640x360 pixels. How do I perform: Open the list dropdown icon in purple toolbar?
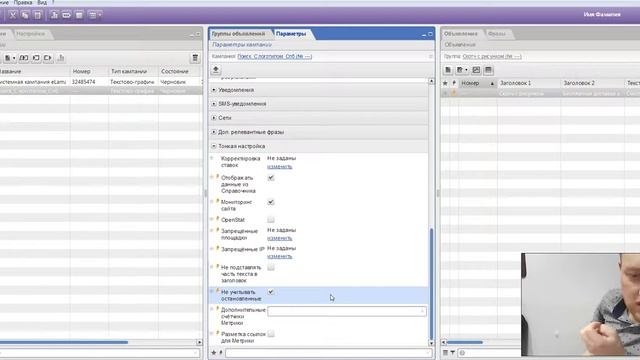95,15
